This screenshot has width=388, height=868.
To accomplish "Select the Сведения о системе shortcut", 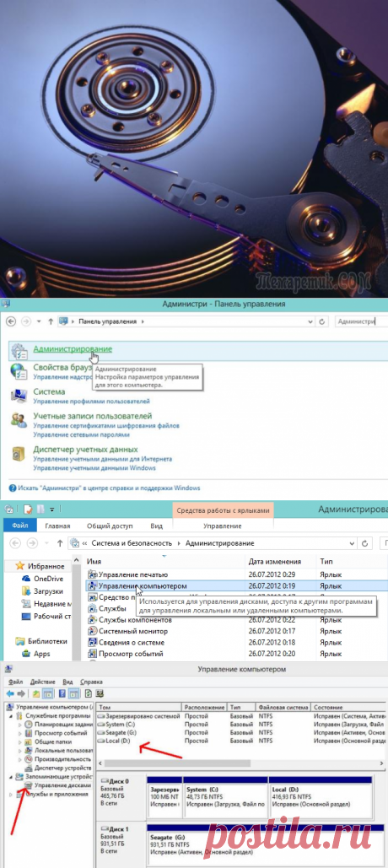I will point(132,642).
